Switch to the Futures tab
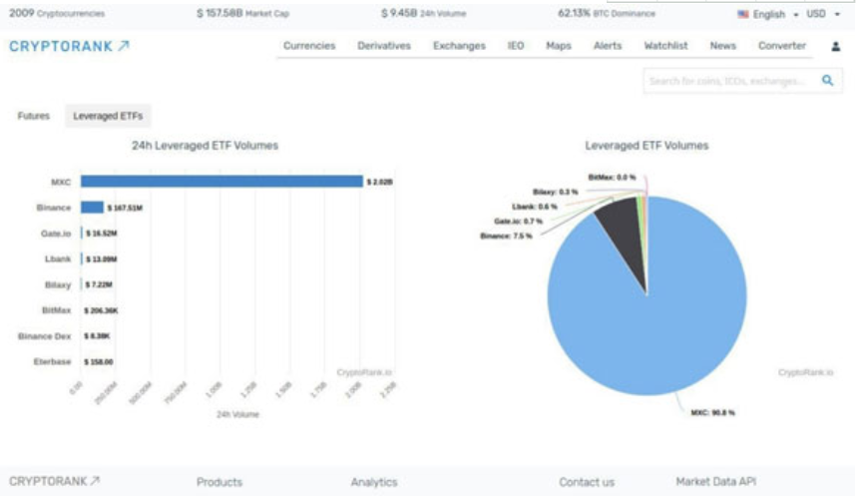The width and height of the screenshot is (868, 496). (x=33, y=116)
